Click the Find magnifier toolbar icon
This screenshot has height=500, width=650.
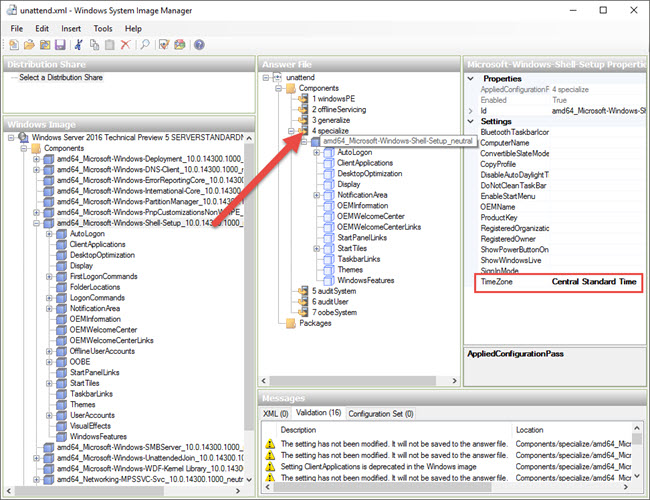[145, 45]
